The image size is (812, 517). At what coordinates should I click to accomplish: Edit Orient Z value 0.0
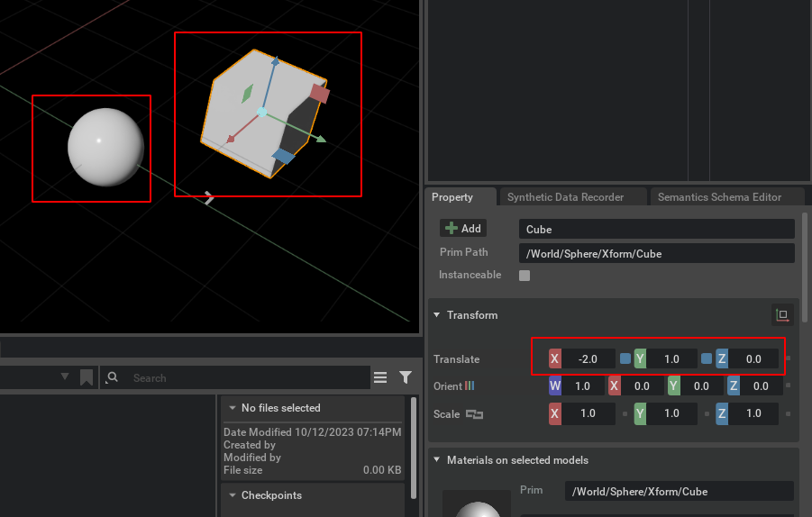point(761,386)
